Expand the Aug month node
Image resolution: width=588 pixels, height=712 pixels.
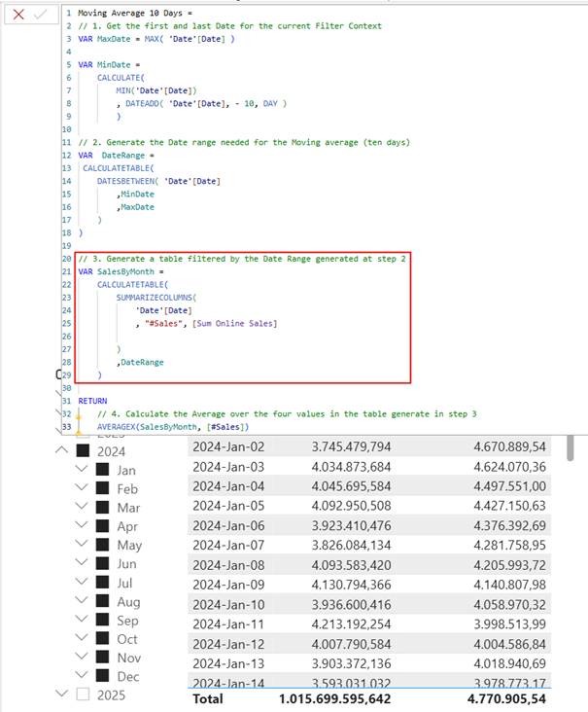(x=82, y=600)
